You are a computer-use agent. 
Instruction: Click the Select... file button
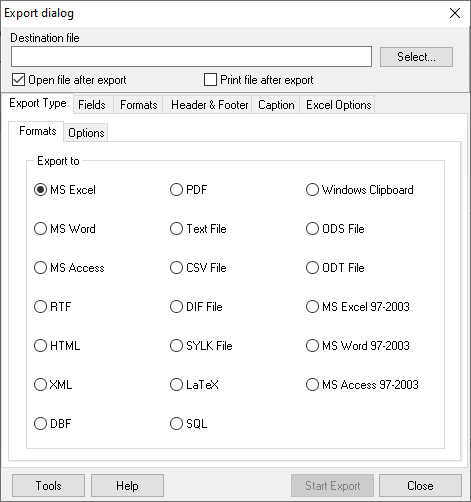point(416,57)
